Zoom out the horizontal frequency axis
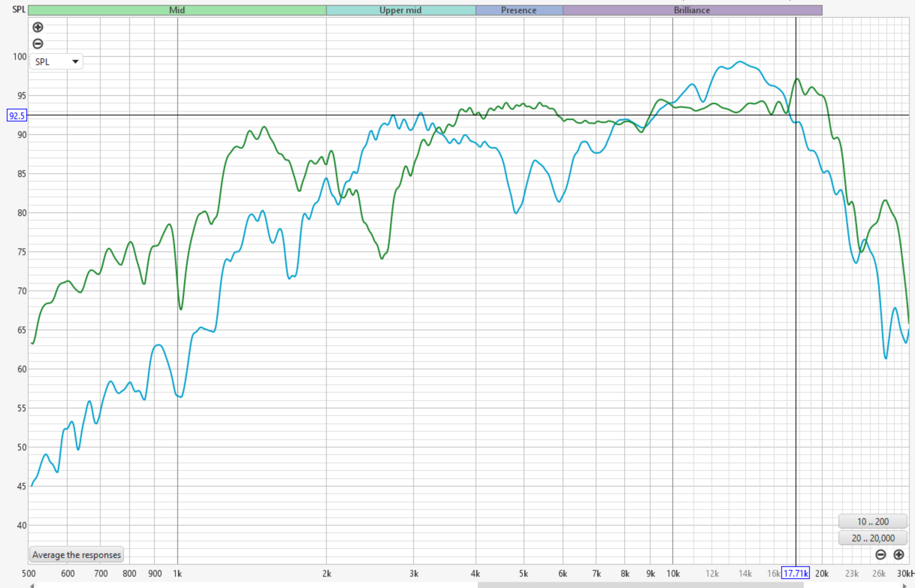 pos(880,554)
